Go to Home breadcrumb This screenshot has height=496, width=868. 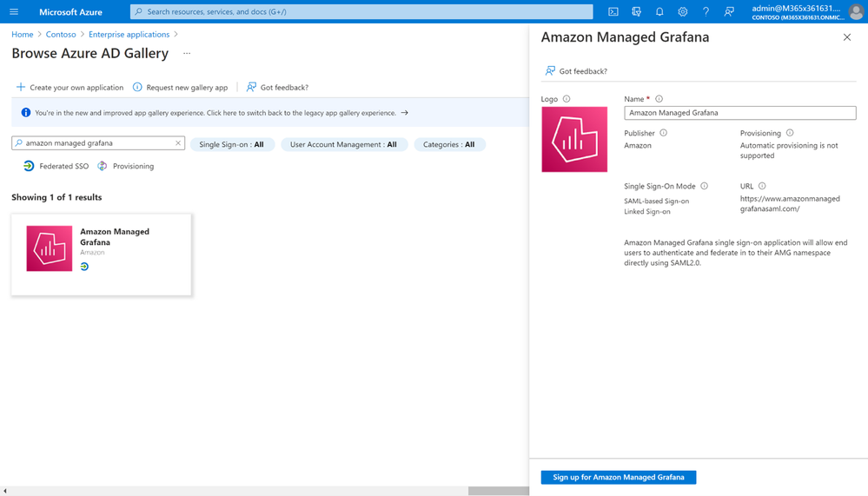point(22,35)
